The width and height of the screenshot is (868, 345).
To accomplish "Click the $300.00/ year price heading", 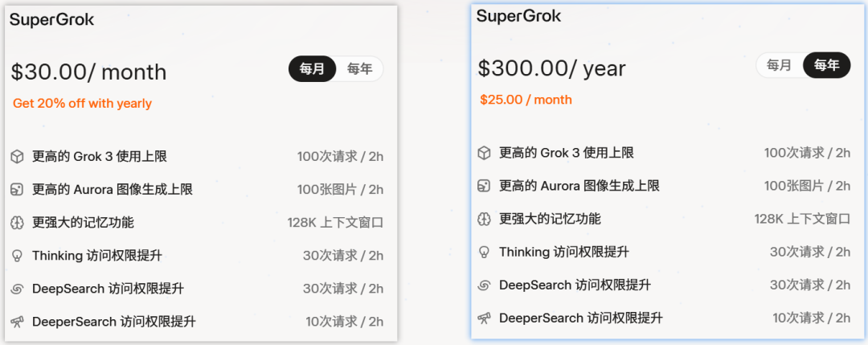I will 551,68.
